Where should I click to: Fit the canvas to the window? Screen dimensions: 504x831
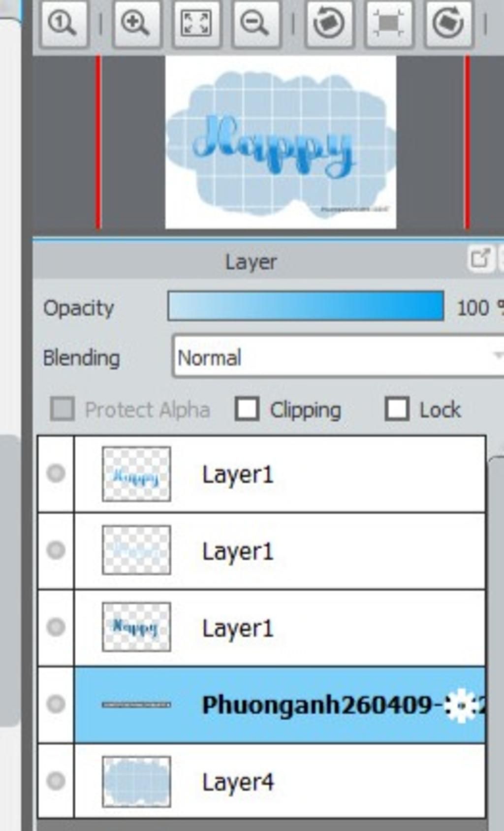[196, 23]
